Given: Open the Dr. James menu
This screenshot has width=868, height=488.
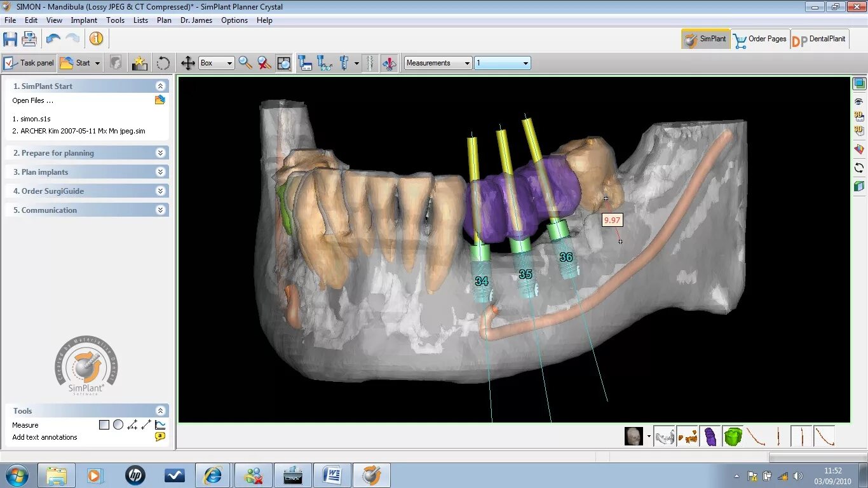Looking at the screenshot, I should tap(196, 20).
